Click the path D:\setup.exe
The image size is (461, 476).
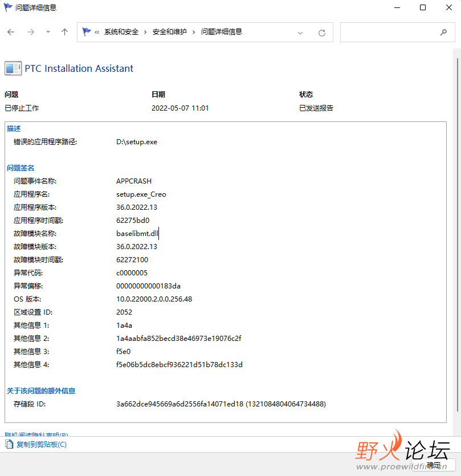(137, 142)
